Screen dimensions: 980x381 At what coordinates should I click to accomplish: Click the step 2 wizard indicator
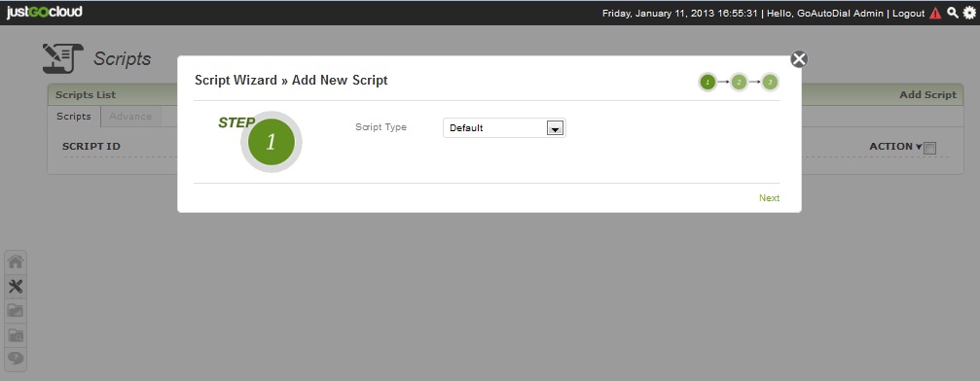(x=739, y=82)
